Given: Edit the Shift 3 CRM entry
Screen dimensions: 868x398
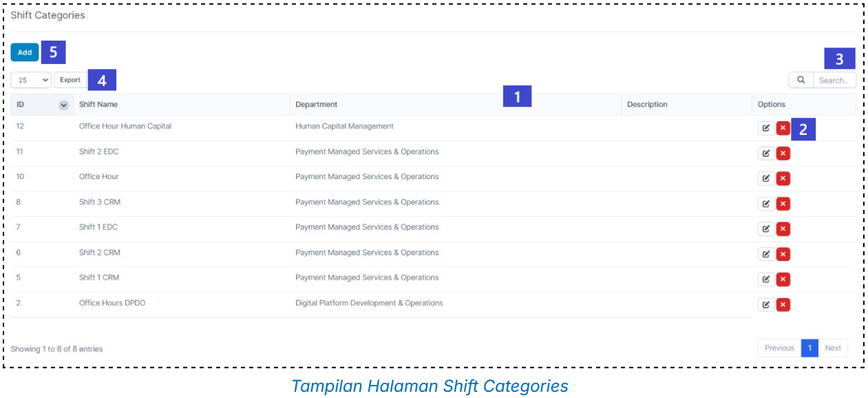Looking at the screenshot, I should pos(765,204).
